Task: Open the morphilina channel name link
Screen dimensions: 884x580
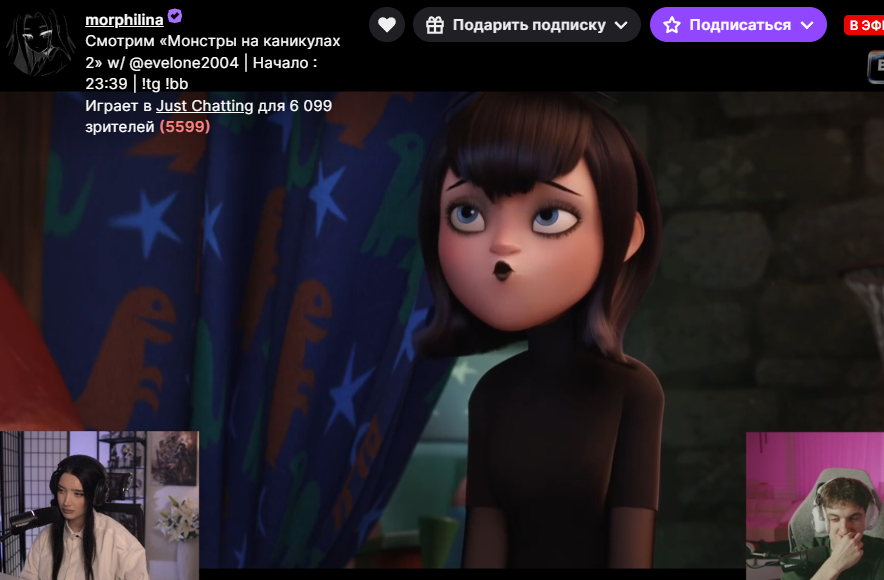Action: (x=124, y=20)
